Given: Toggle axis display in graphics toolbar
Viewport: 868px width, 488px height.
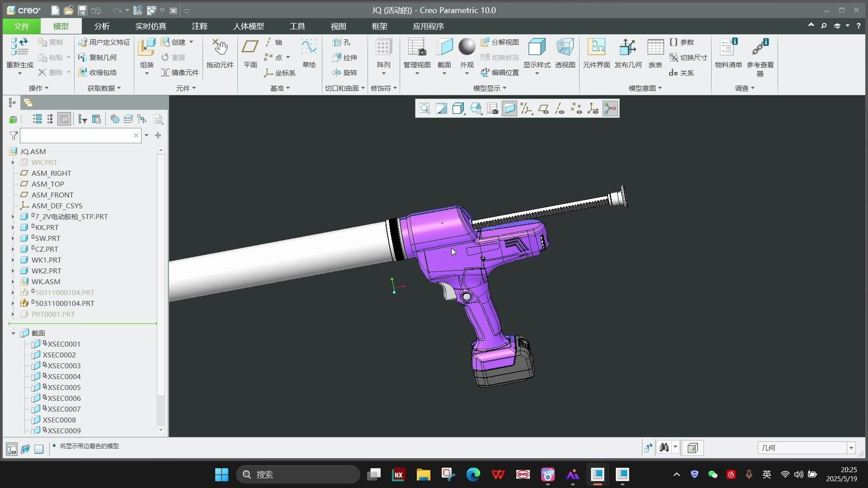Looking at the screenshot, I should tap(560, 108).
